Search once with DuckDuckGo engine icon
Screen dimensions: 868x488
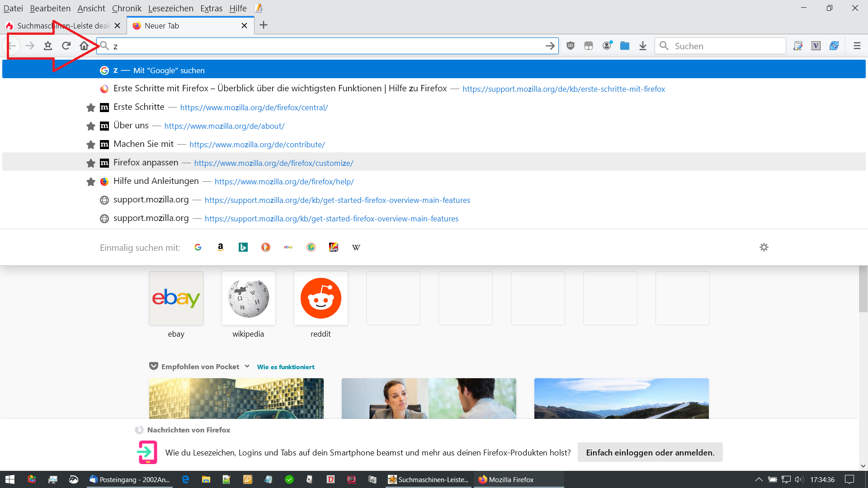coord(266,247)
